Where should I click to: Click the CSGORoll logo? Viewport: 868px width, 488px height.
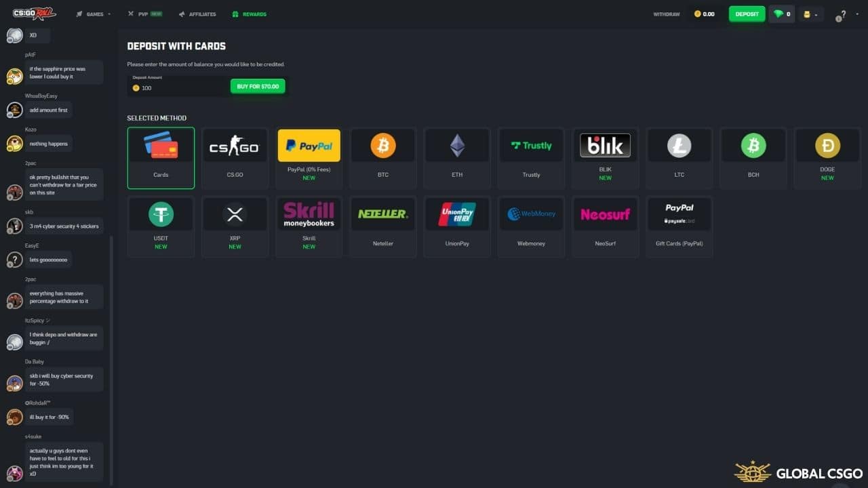point(34,14)
